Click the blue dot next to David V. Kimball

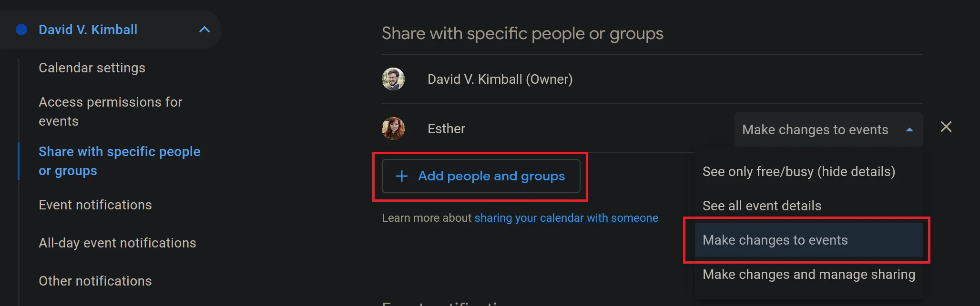point(21,30)
